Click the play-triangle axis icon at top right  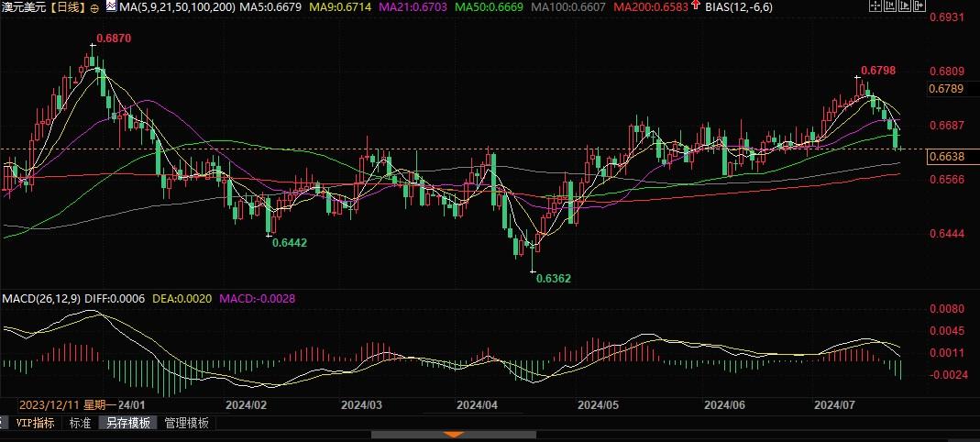click(905, 5)
